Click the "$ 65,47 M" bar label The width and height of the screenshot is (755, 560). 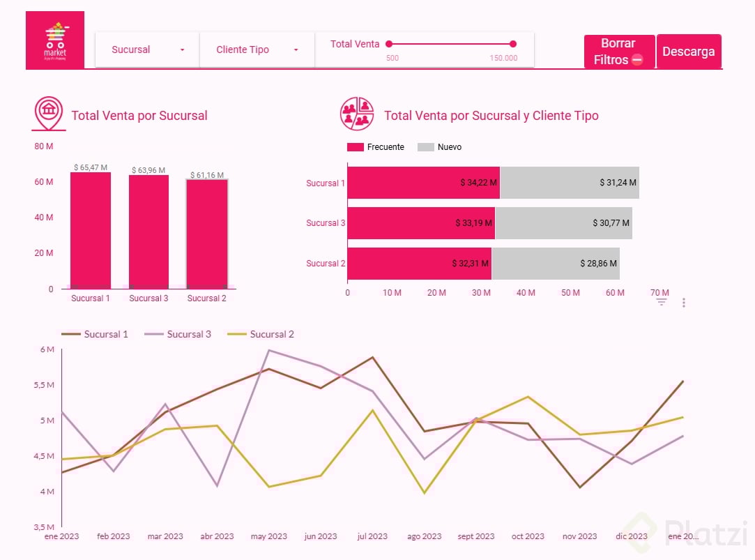click(x=91, y=167)
